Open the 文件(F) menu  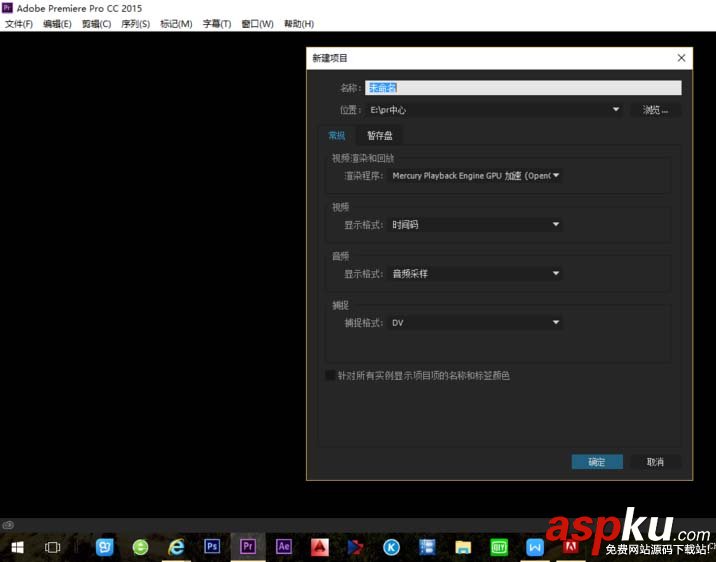coord(19,24)
